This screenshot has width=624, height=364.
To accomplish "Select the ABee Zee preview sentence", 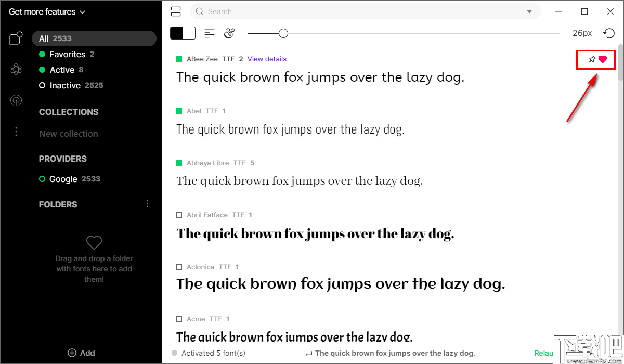I will (320, 77).
